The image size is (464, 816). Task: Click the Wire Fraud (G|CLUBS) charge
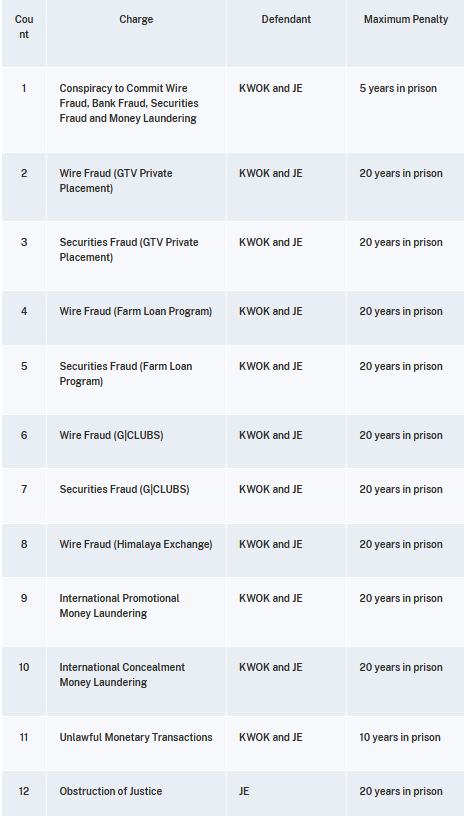111,435
